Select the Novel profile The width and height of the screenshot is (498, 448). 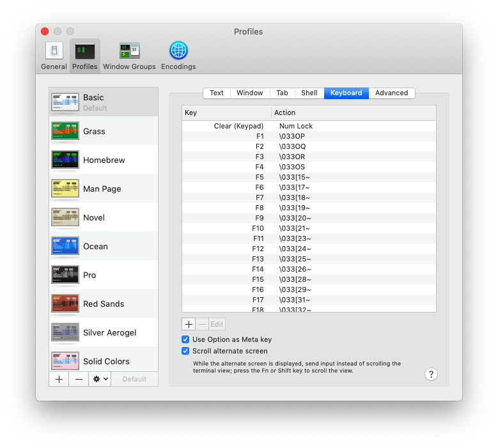point(104,217)
